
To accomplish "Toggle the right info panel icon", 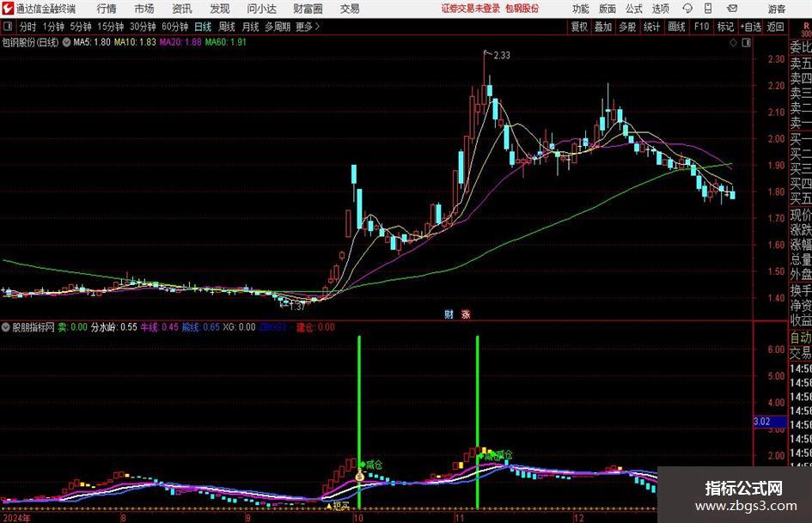I will tap(746, 42).
